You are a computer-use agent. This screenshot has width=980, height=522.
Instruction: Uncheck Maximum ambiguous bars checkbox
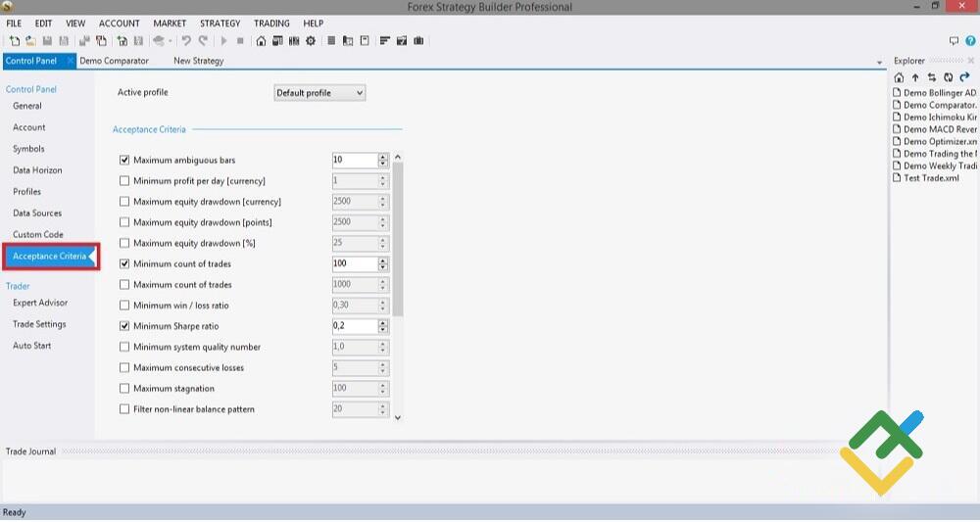pos(124,160)
